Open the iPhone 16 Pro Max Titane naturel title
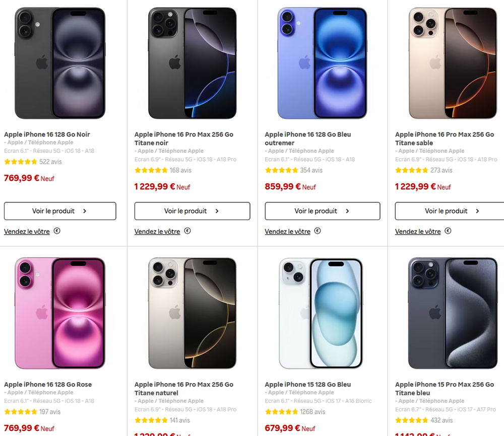504x436 pixels. pos(183,389)
